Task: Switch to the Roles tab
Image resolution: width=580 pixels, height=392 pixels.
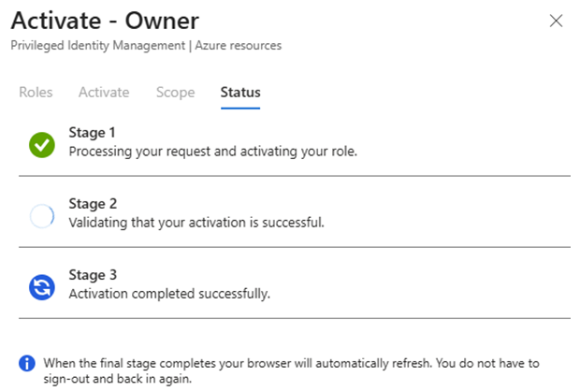Action: click(36, 93)
